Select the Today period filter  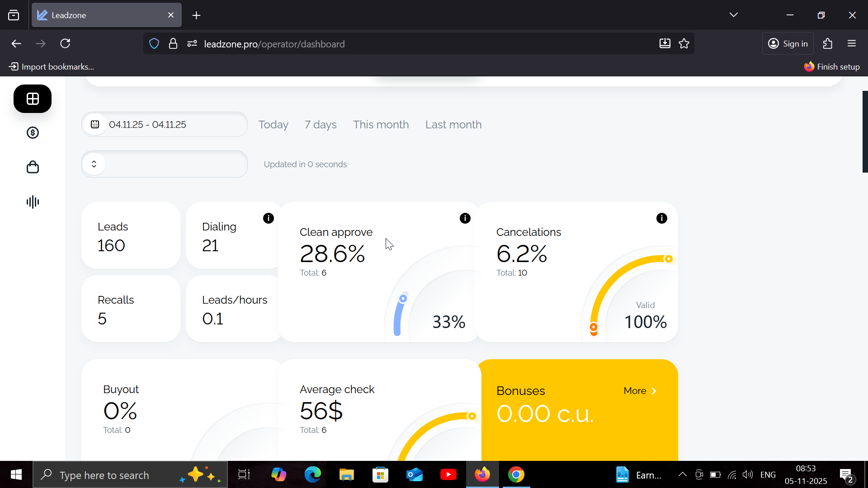[273, 124]
